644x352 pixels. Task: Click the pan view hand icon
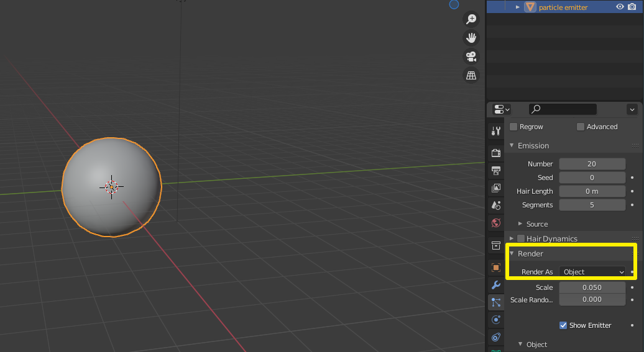click(x=471, y=38)
